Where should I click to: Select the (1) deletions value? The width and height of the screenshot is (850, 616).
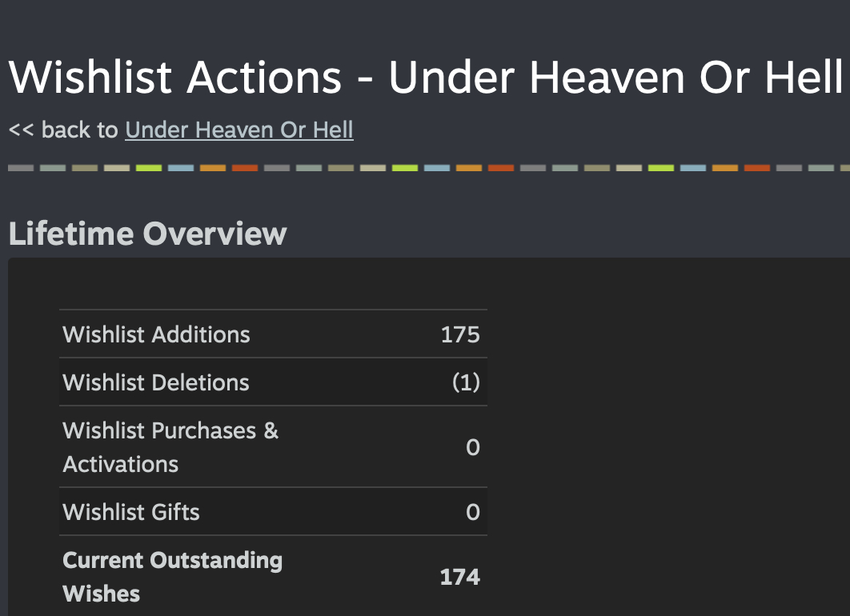[x=466, y=382]
